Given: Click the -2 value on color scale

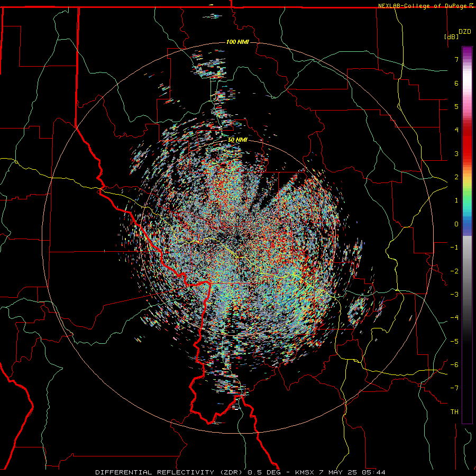Looking at the screenshot, I should point(454,271).
